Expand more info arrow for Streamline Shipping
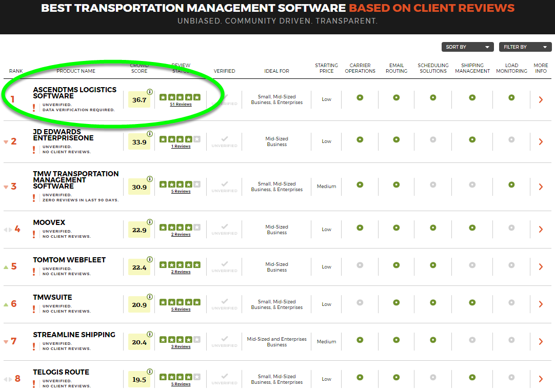This screenshot has width=555, height=392. tap(541, 342)
